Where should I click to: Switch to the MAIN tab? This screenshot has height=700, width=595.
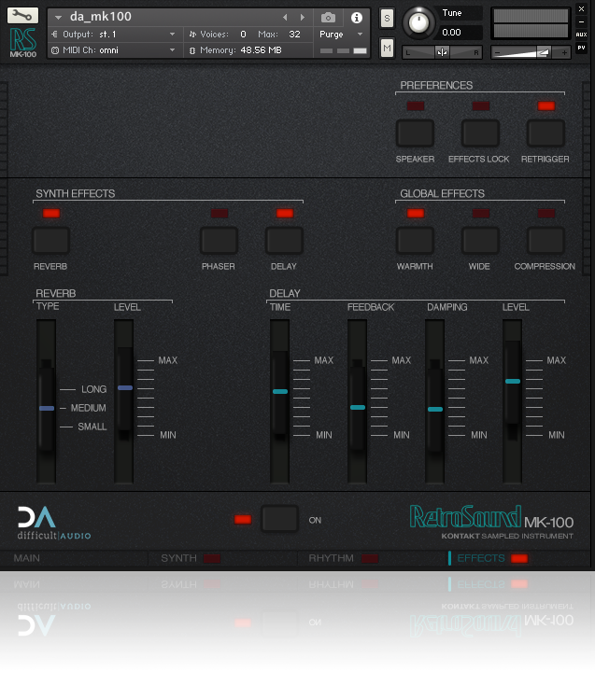[27, 558]
